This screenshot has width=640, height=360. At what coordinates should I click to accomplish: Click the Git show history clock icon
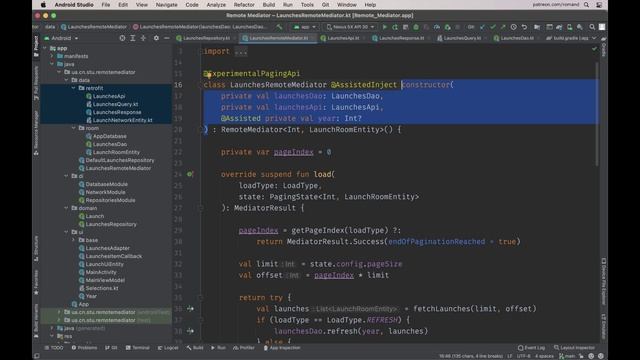click(x=513, y=27)
